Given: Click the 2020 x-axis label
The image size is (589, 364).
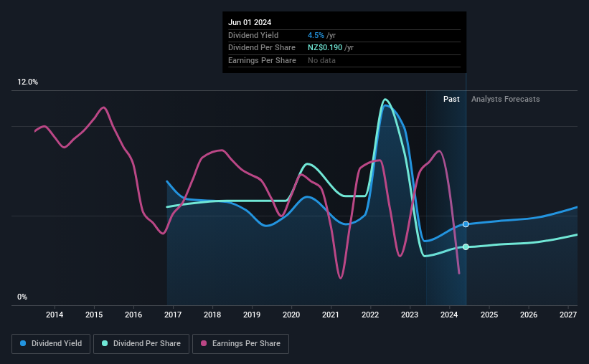Looking at the screenshot, I should 291,315.
